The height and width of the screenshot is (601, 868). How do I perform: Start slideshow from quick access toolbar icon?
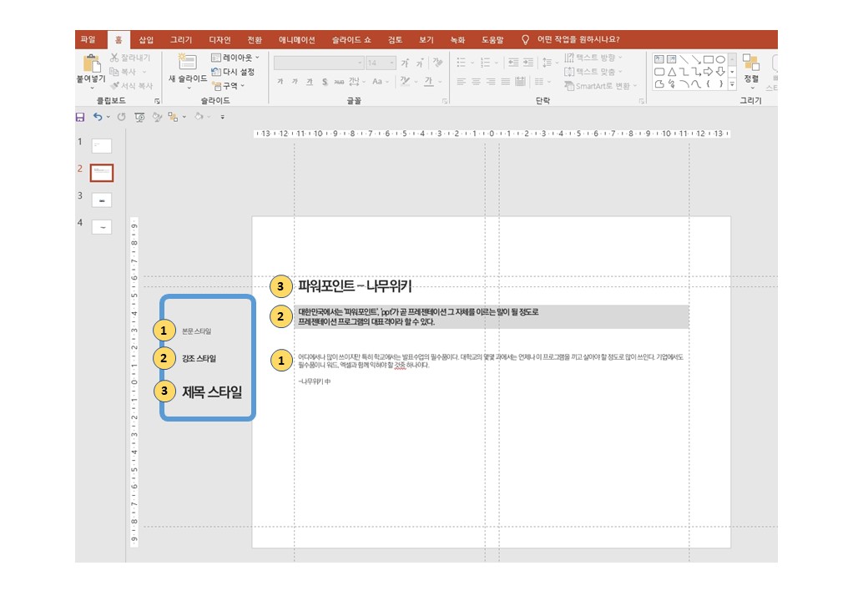click(139, 117)
